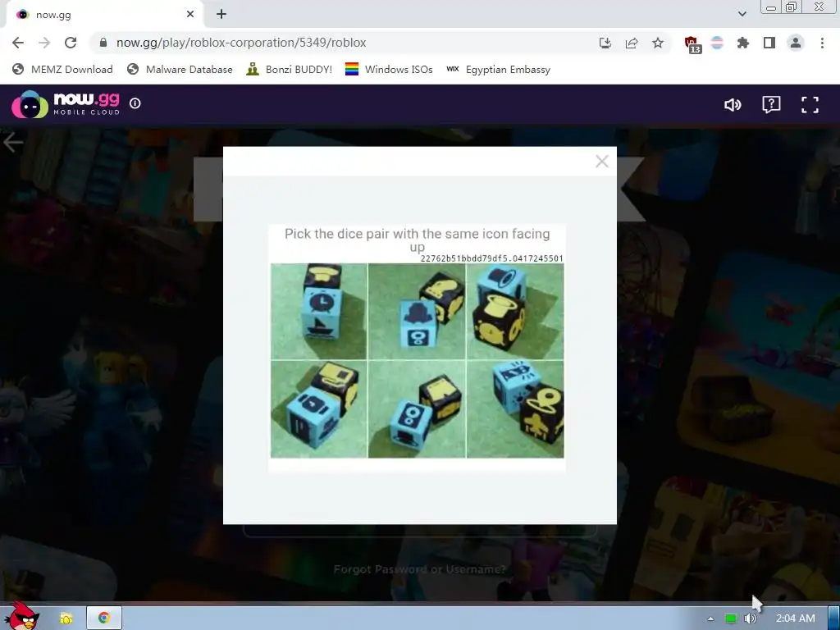Open the Windows ISOs bookmark

(x=389, y=69)
